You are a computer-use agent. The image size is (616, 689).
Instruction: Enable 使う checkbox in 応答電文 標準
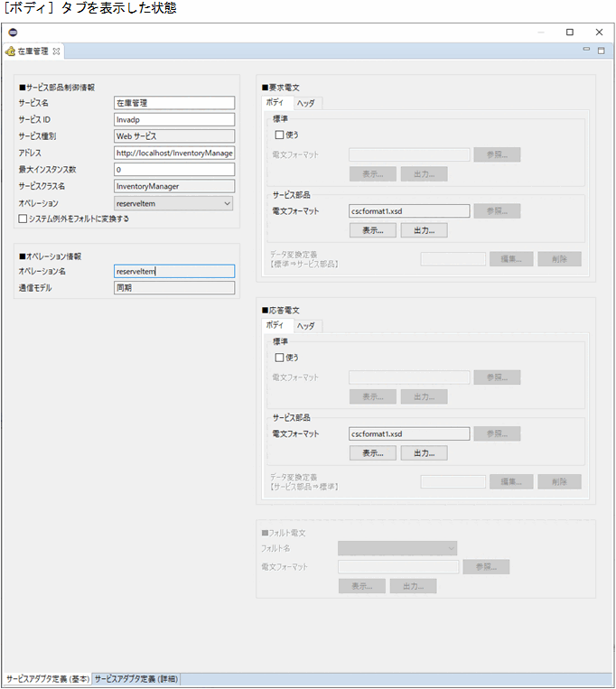point(279,358)
